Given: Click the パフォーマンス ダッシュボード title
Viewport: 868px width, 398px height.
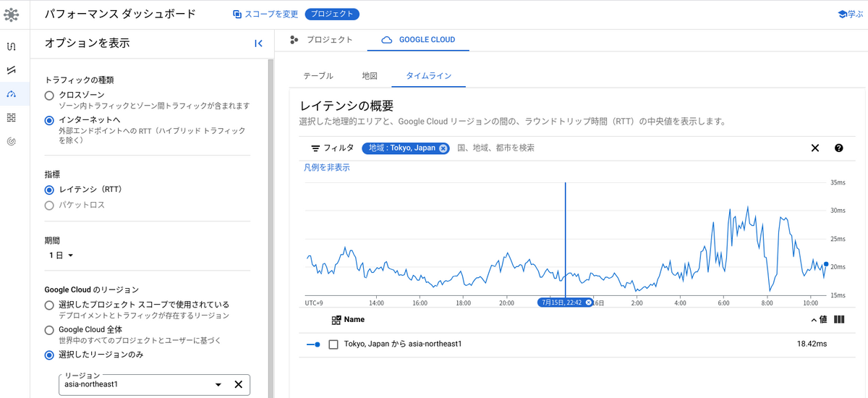Looking at the screenshot, I should coord(120,14).
